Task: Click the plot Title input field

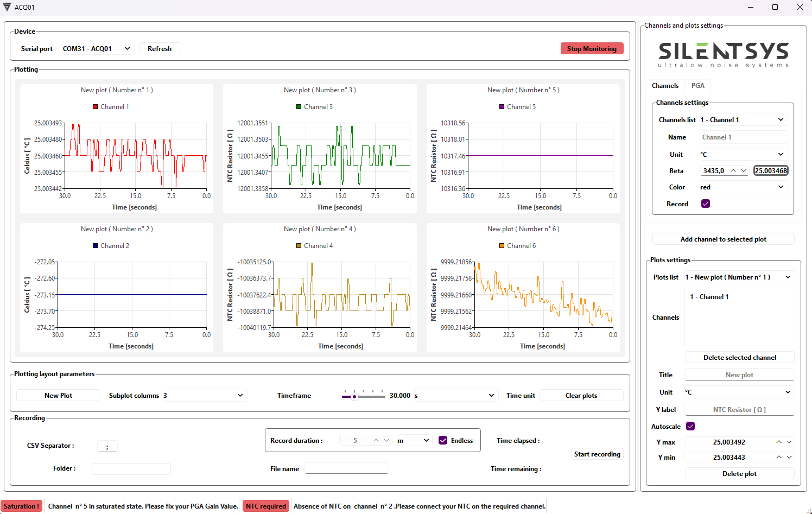Action: click(739, 375)
